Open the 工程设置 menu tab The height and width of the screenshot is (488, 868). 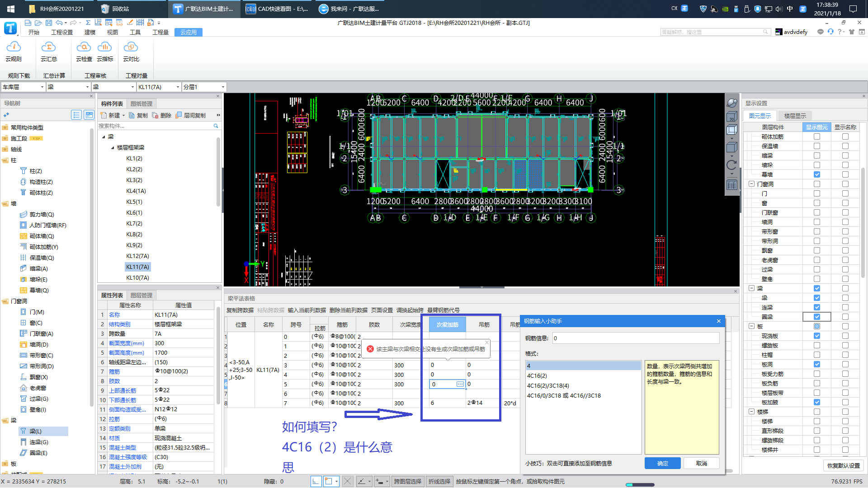pos(62,32)
